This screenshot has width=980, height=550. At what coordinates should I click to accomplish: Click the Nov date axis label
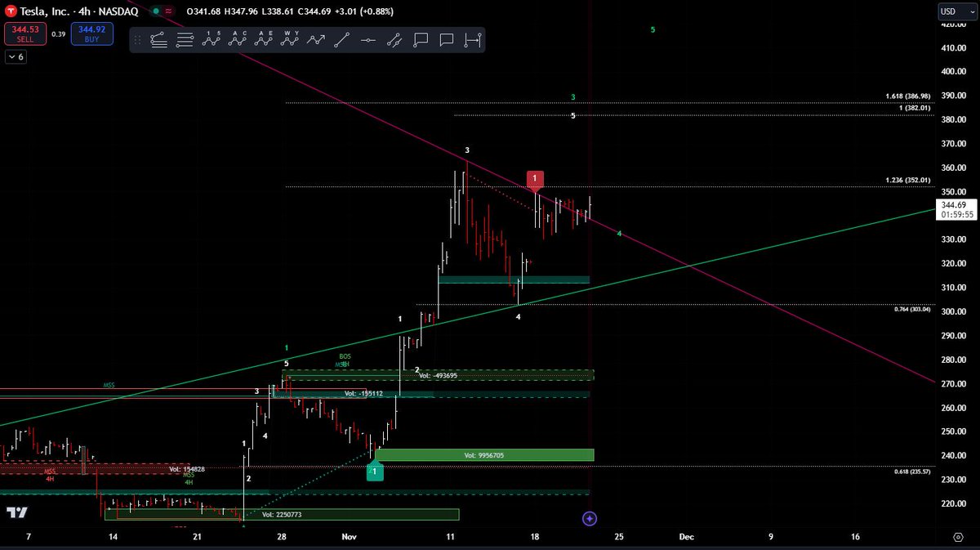(349, 537)
